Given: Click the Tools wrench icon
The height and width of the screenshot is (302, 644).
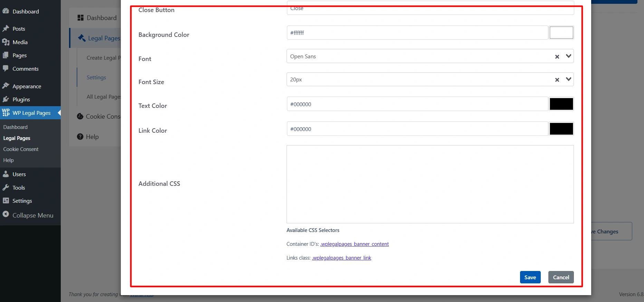Looking at the screenshot, I should 6,188.
